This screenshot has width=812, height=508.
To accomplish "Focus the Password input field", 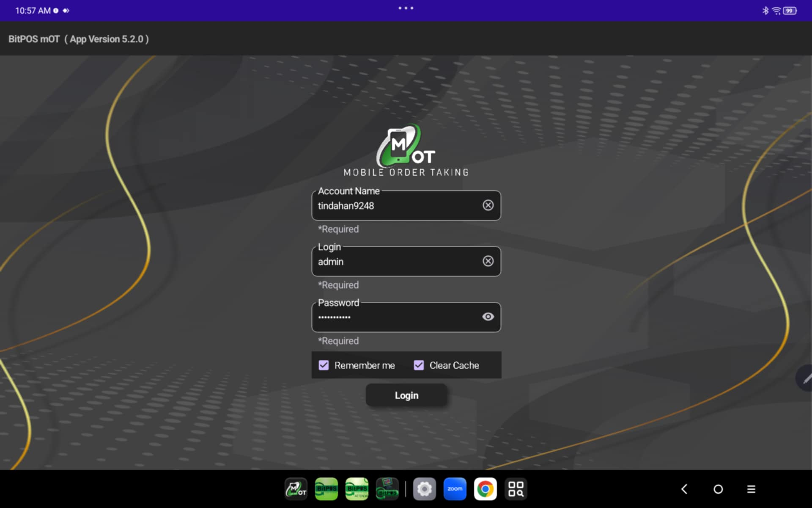I will click(x=406, y=317).
